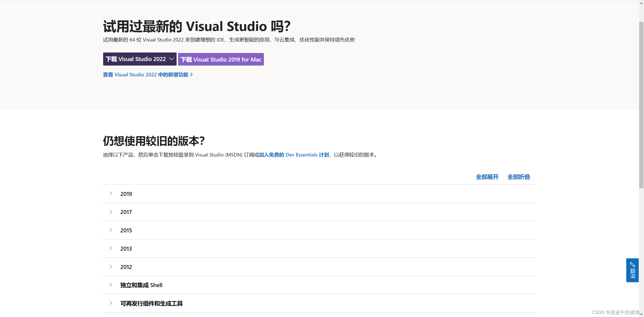Click the page vertical scrollbar thumb
The width and height of the screenshot is (644, 317).
click(x=641, y=105)
